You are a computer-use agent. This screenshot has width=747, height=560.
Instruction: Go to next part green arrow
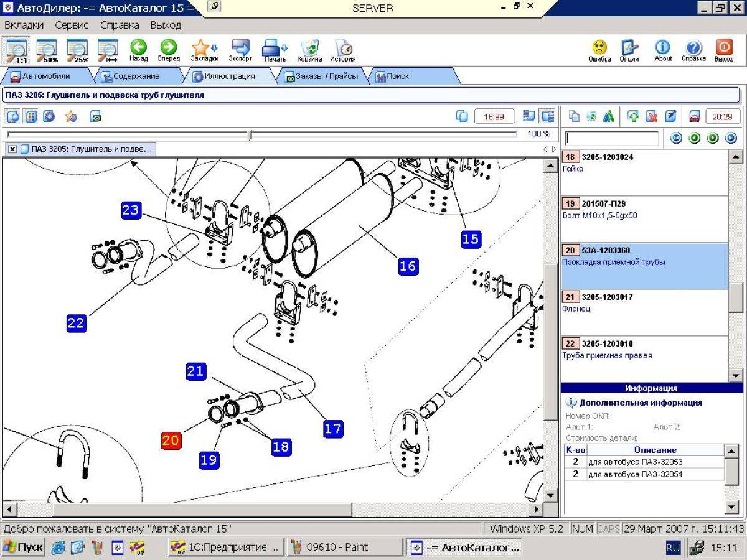click(713, 138)
